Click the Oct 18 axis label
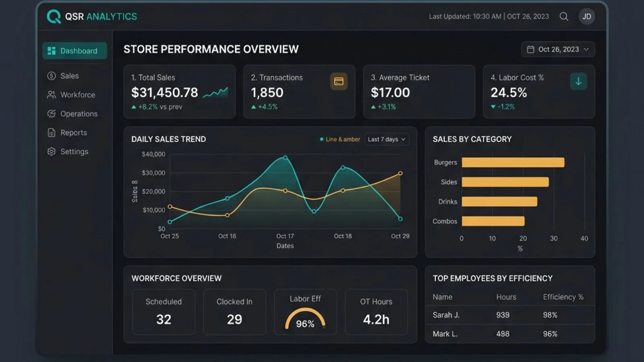 [x=343, y=236]
